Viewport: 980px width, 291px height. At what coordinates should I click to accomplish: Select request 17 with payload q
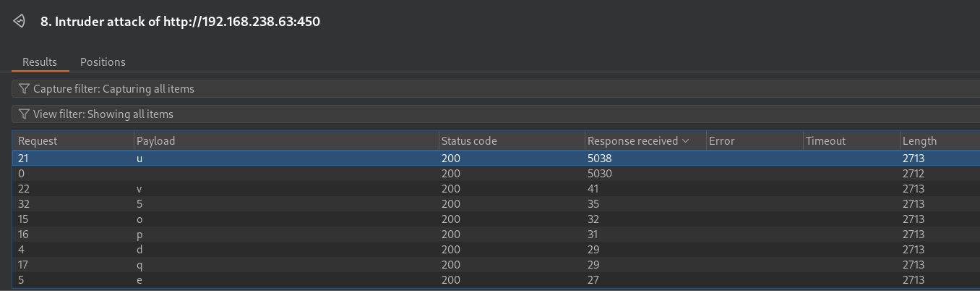[x=496, y=265]
